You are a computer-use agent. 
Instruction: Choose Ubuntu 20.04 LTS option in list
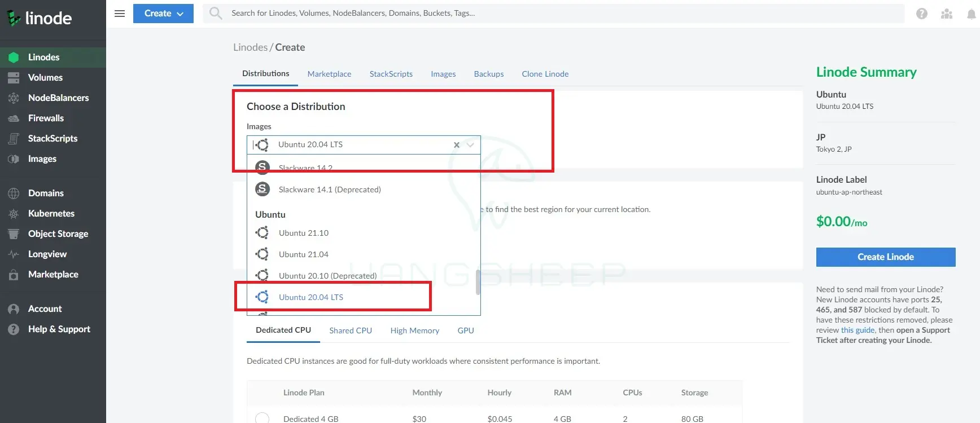pyautogui.click(x=364, y=297)
